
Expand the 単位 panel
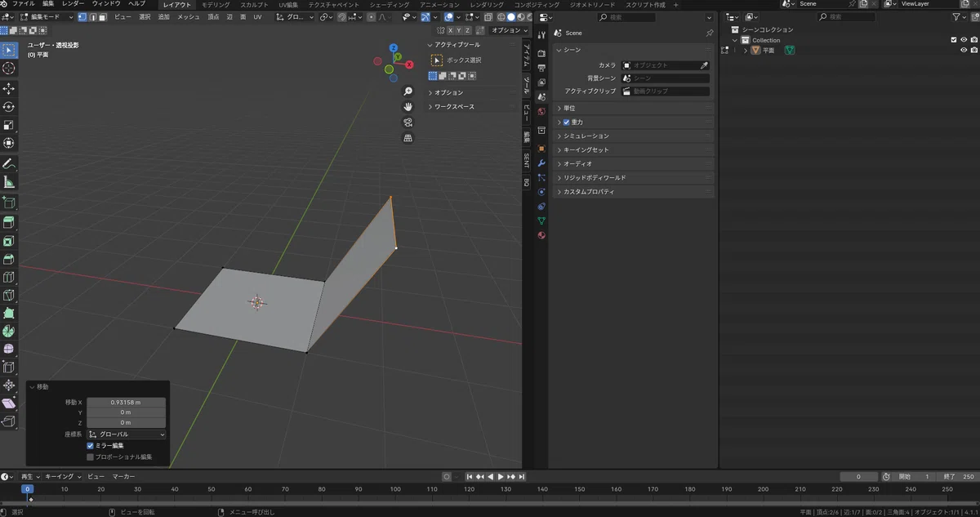pyautogui.click(x=634, y=108)
